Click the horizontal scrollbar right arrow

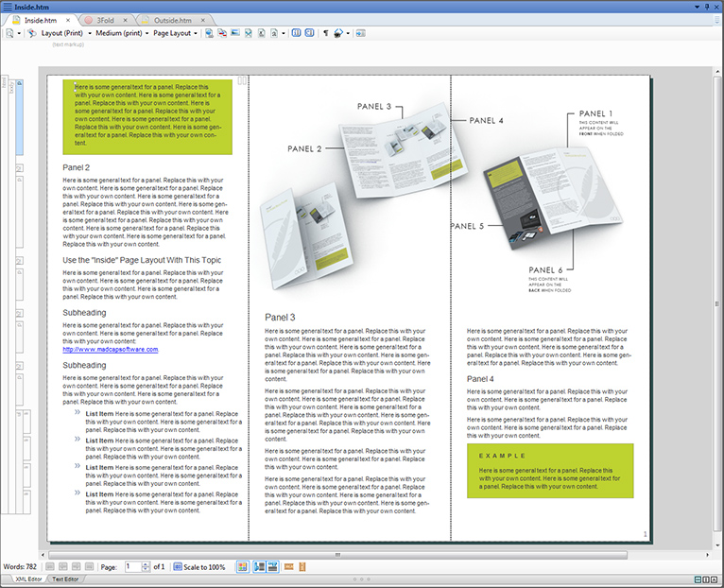(707, 555)
